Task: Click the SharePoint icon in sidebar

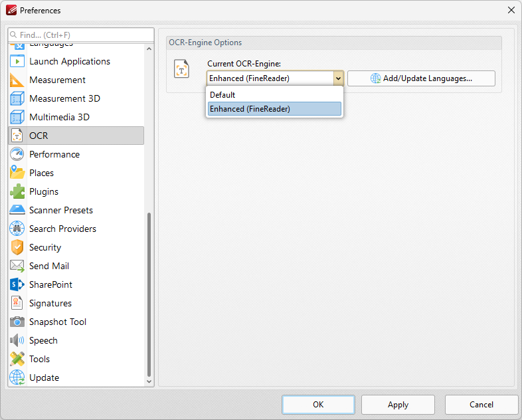Action: [x=17, y=284]
